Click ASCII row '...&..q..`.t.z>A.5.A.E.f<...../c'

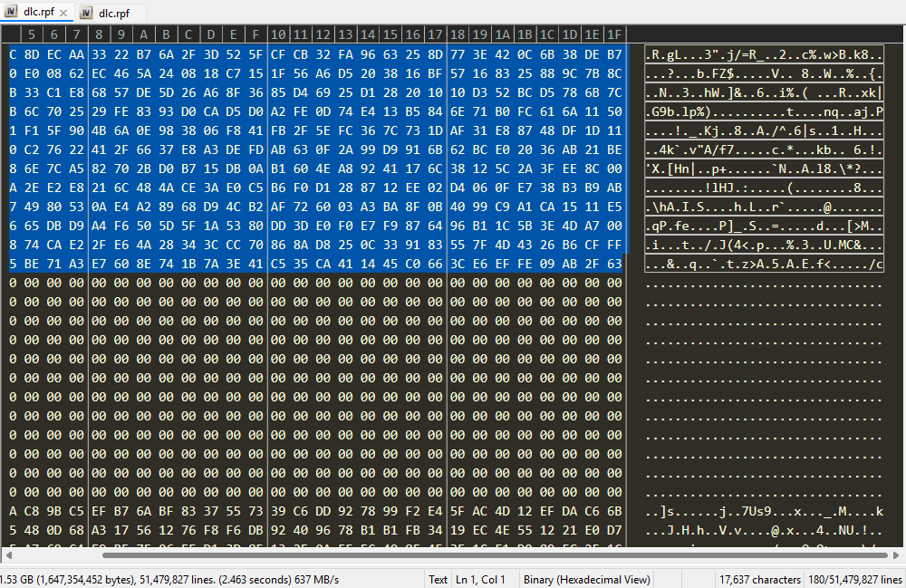(764, 264)
